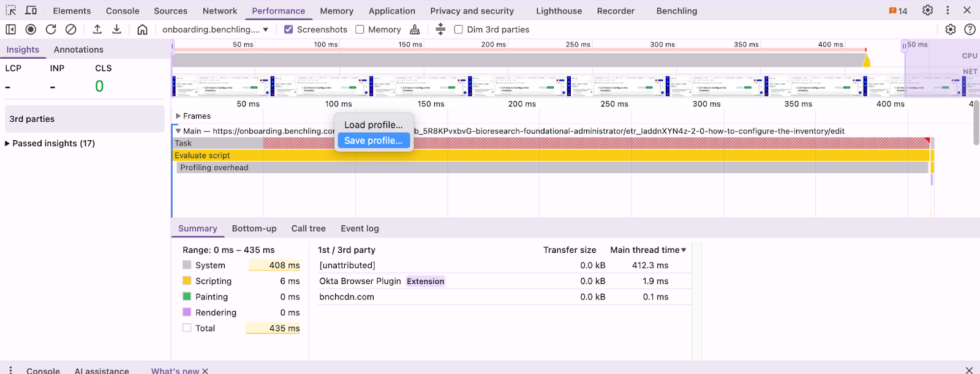Toggle device toolbar icon
The height and width of the screenshot is (374, 980).
[x=31, y=10]
